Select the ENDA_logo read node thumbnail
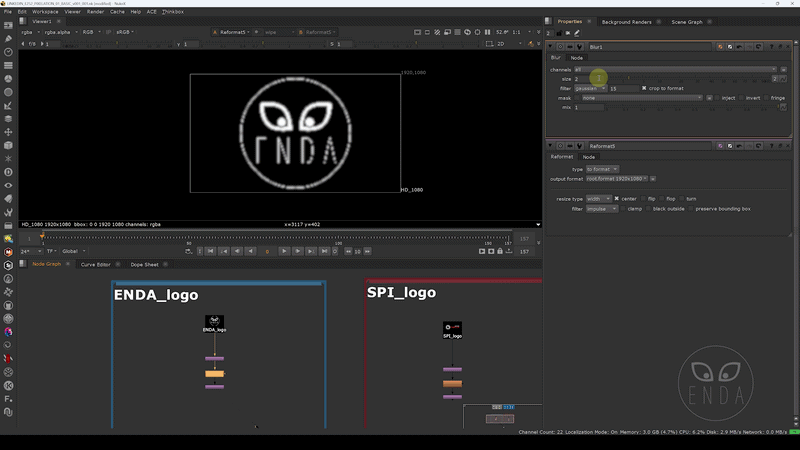The width and height of the screenshot is (800, 450). (x=214, y=321)
